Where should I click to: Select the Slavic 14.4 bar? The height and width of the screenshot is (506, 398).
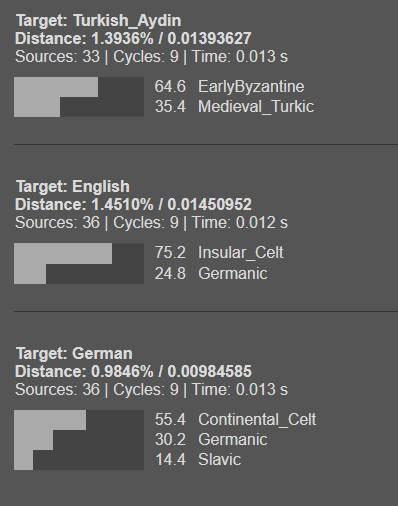pos(23,460)
